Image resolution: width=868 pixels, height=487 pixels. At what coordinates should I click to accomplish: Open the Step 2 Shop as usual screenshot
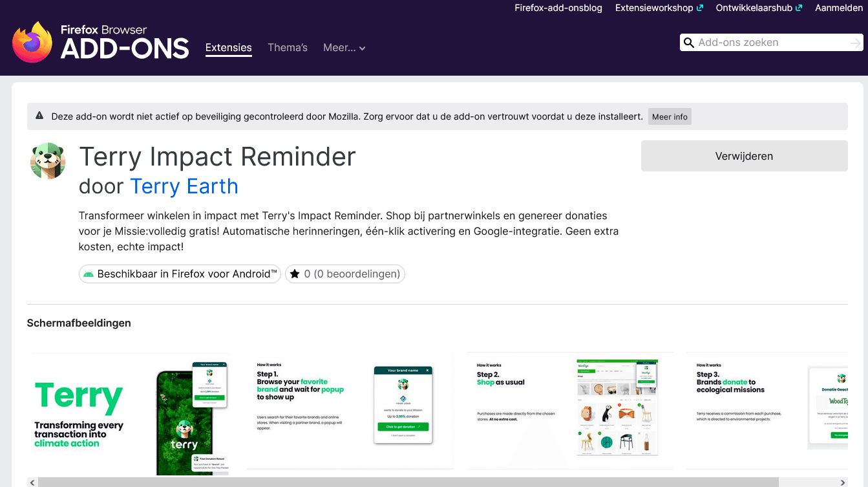click(x=570, y=411)
